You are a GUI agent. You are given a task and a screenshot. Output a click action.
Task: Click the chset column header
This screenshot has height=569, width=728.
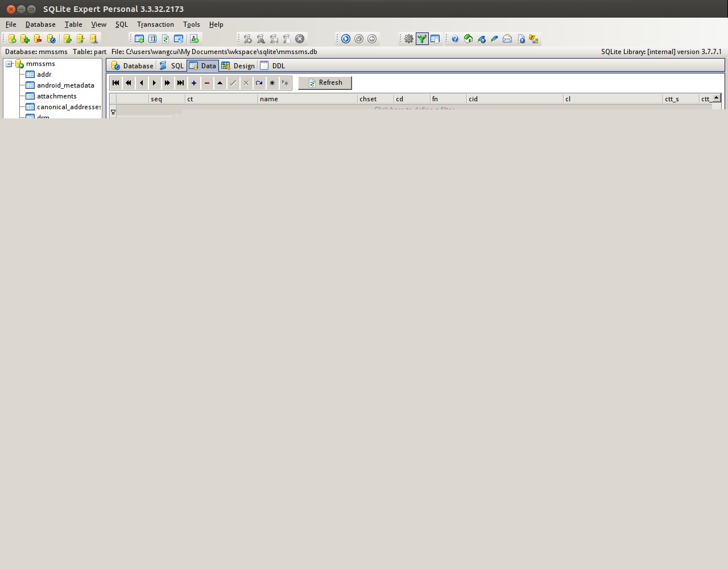click(x=375, y=99)
